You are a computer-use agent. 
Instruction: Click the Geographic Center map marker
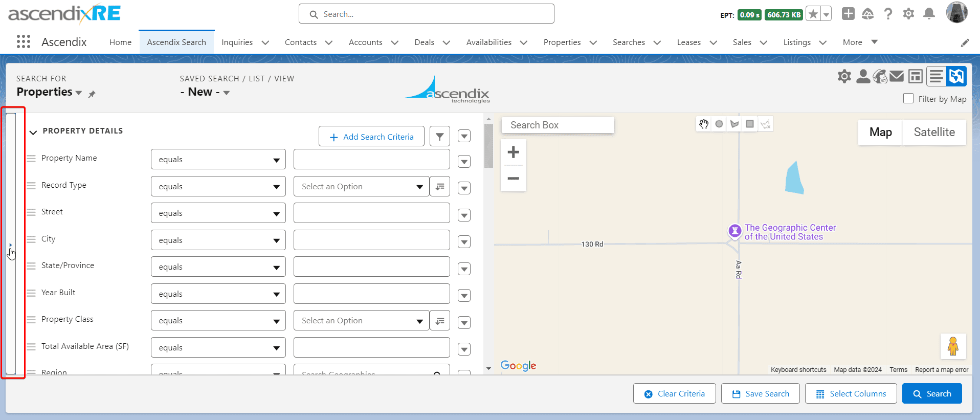pos(734,231)
